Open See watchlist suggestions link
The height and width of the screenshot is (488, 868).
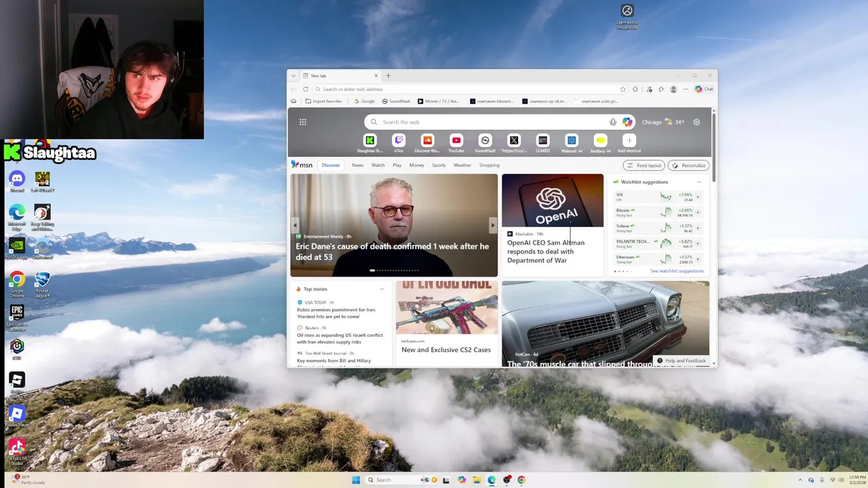(677, 271)
